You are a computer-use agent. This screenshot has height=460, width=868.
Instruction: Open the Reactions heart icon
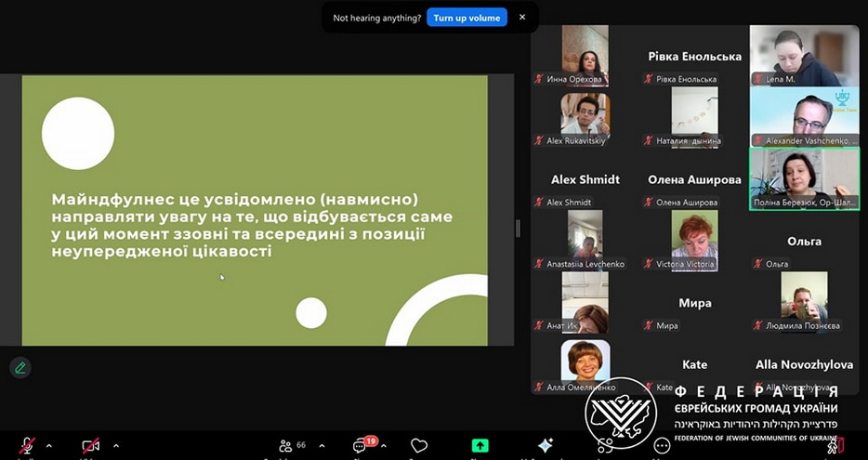[x=419, y=446]
